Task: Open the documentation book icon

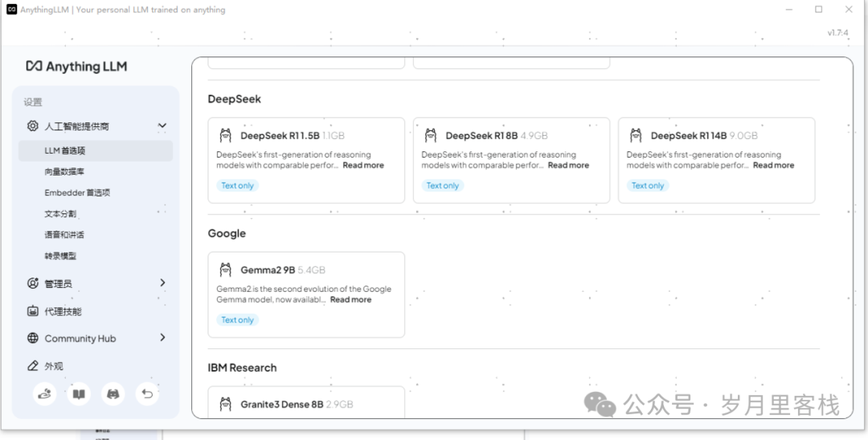Action: coord(79,394)
